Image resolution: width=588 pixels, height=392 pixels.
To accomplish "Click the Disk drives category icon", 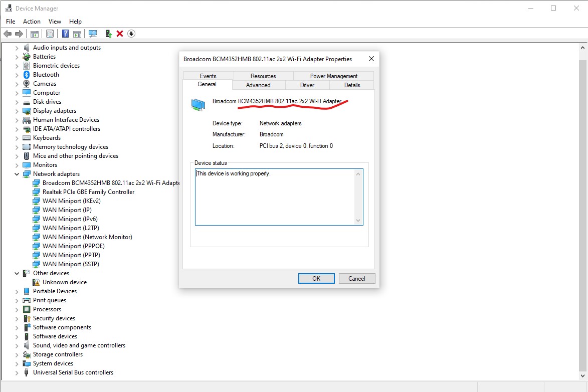I will tap(26, 102).
